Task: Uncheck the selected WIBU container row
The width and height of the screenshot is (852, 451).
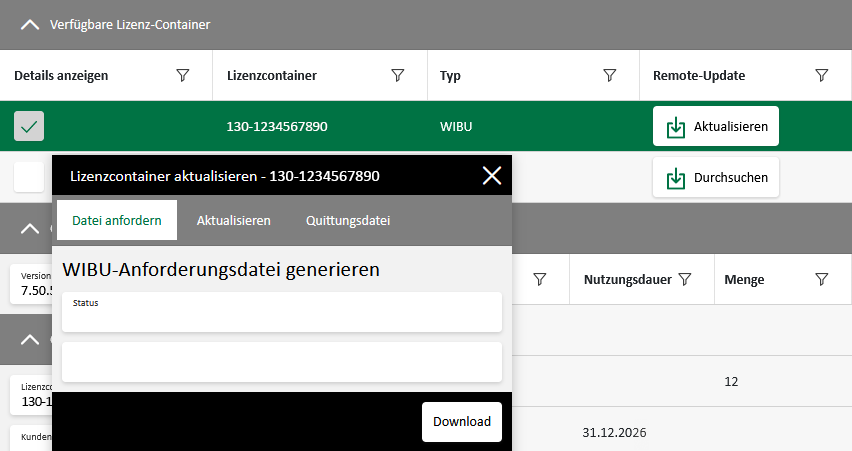Action: [x=29, y=127]
